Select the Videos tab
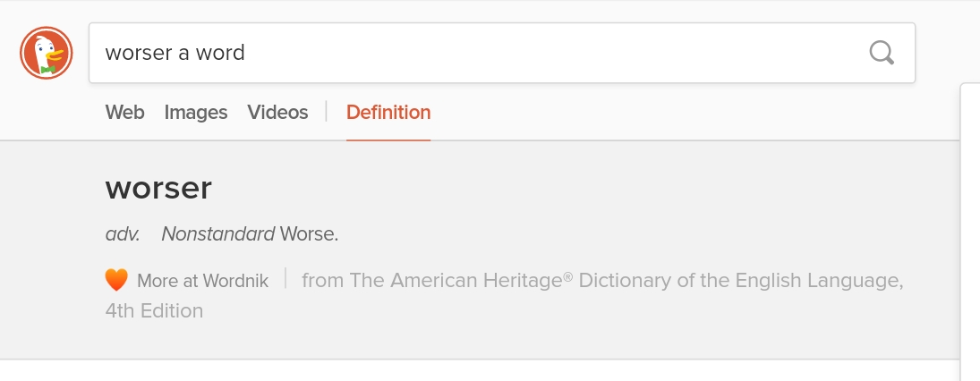Screen dimensions: 980x381 [x=277, y=113]
